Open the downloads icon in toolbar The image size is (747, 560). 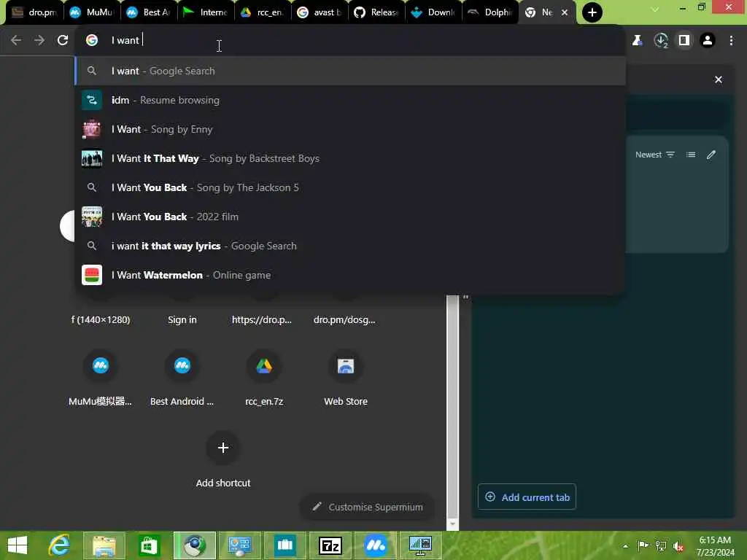661,41
